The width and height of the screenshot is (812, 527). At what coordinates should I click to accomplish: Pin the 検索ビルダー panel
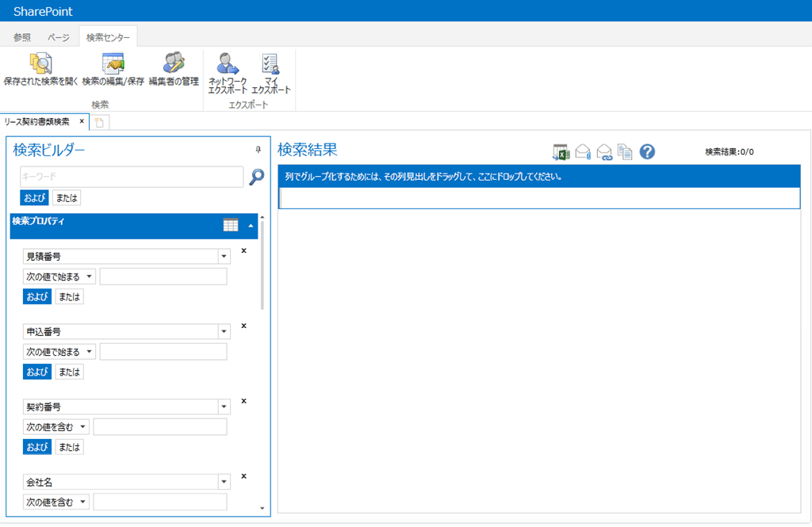[x=258, y=150]
